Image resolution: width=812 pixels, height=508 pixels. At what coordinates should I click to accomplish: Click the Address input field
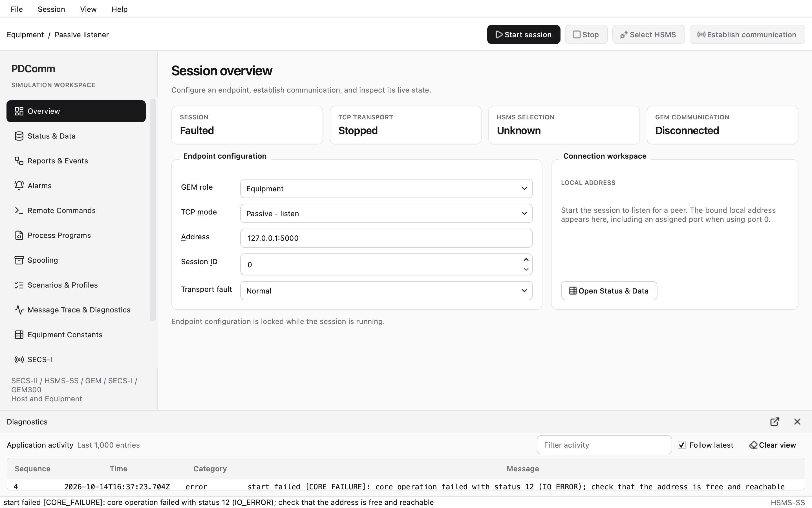(386, 238)
